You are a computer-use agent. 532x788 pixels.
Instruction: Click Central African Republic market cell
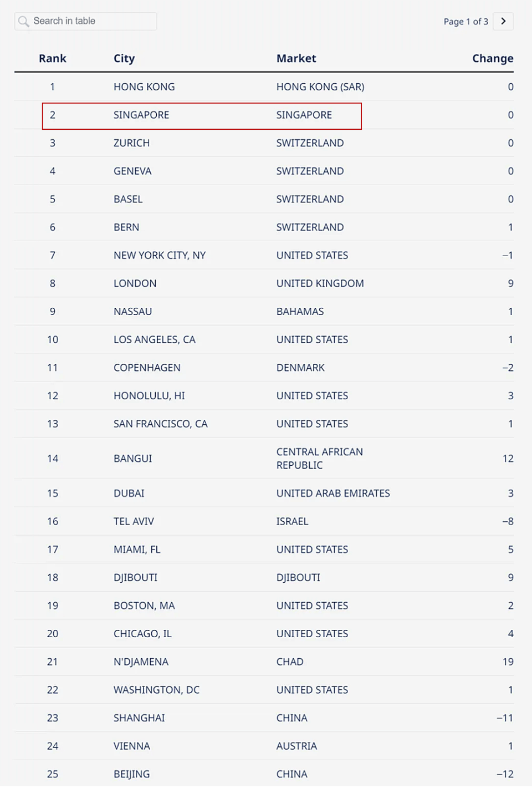[x=319, y=459]
